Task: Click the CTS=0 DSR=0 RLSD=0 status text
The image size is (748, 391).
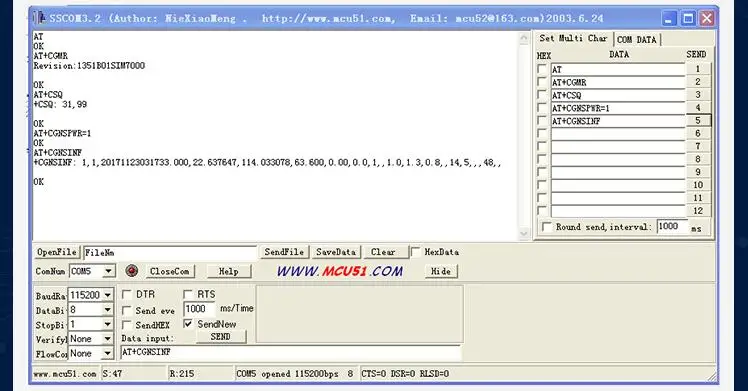Action: [x=405, y=374]
